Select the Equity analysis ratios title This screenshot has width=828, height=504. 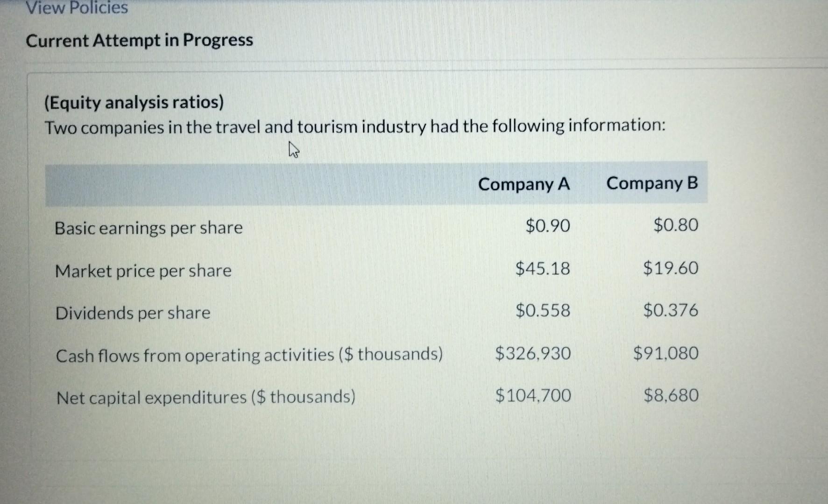(134, 102)
